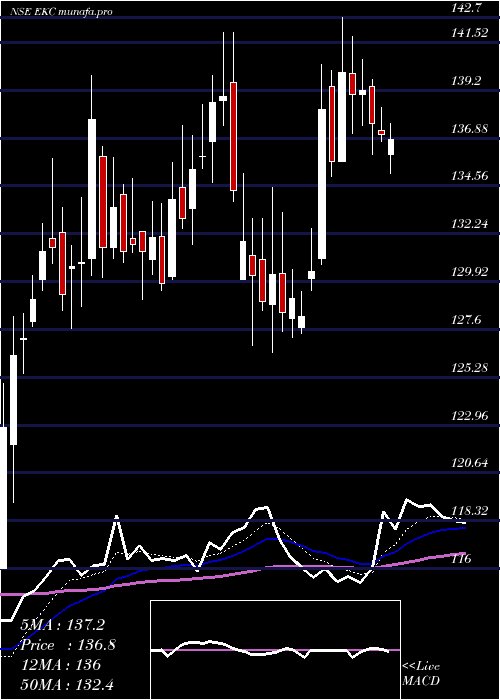Click the 118.32 price axis label

coord(469,511)
